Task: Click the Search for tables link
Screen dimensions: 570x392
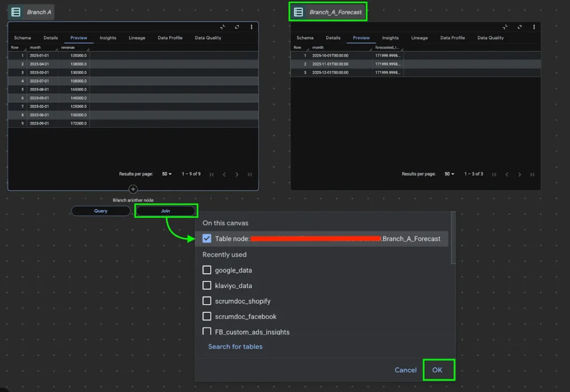Action: point(235,346)
